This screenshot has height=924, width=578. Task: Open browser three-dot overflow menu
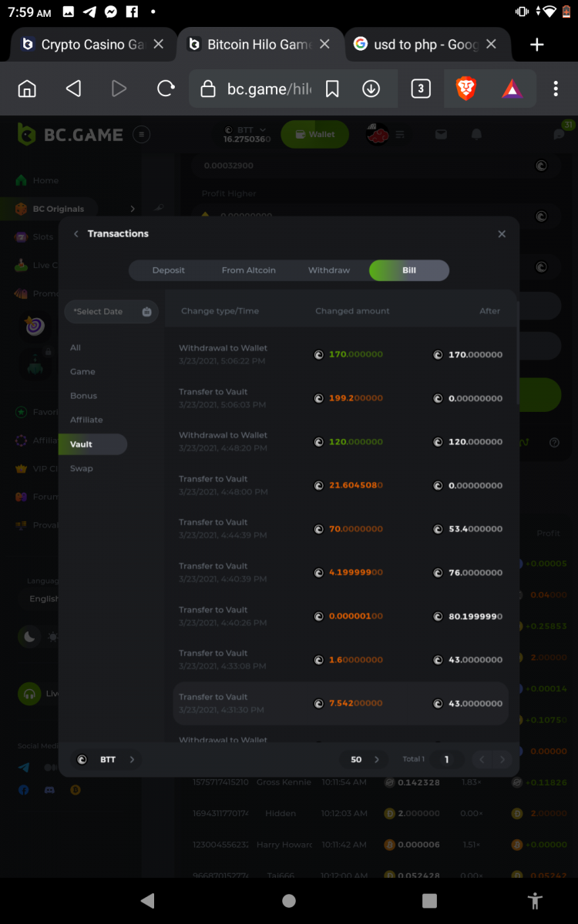555,89
